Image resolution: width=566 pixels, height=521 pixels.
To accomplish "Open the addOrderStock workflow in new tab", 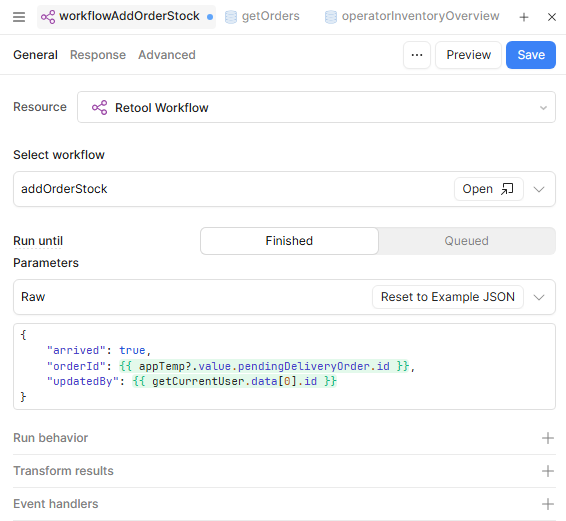I will point(489,189).
